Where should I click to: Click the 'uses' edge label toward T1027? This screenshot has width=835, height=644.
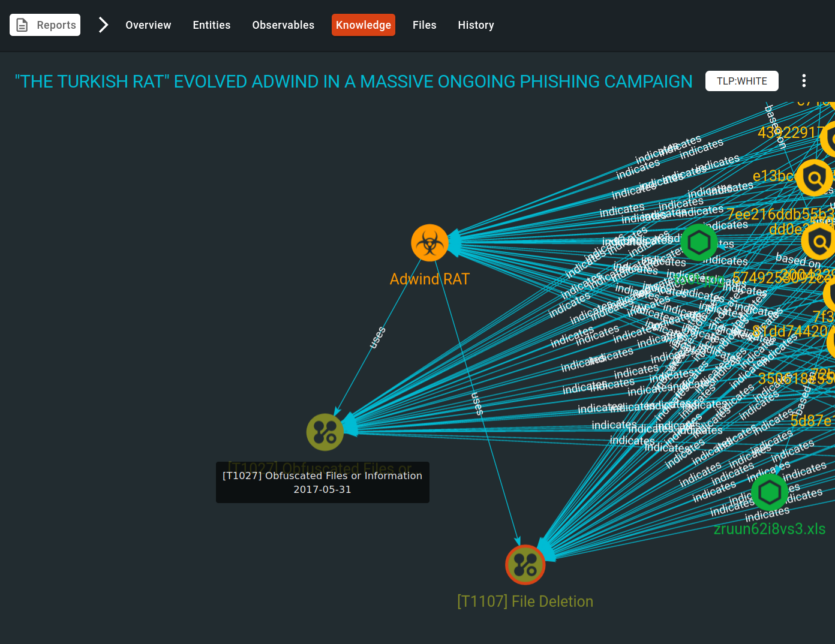pyautogui.click(x=377, y=338)
